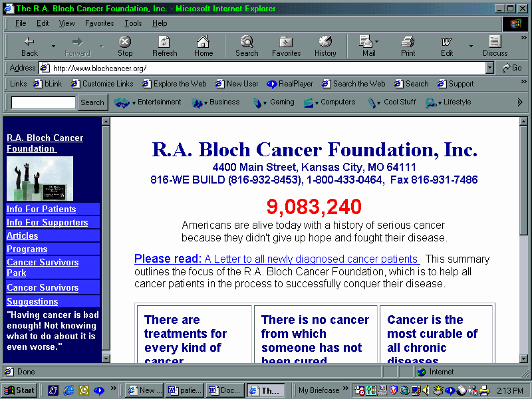Open the File menu
Image resolution: width=532 pixels, height=399 pixels.
click(21, 23)
